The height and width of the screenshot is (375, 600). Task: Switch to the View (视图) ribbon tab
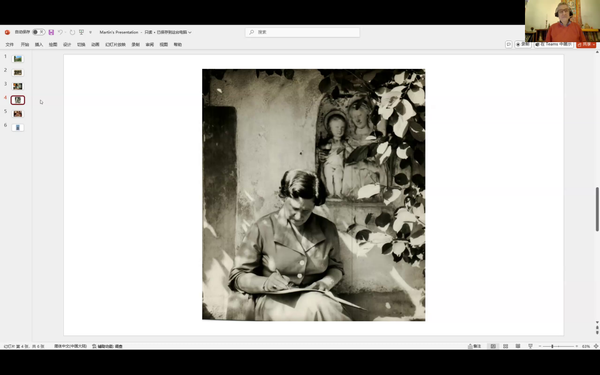[x=164, y=45]
